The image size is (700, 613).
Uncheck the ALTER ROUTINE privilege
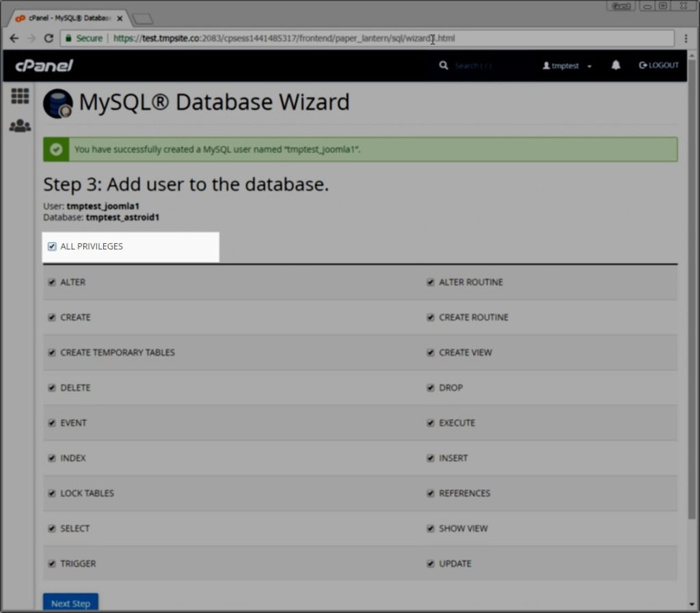pos(431,282)
